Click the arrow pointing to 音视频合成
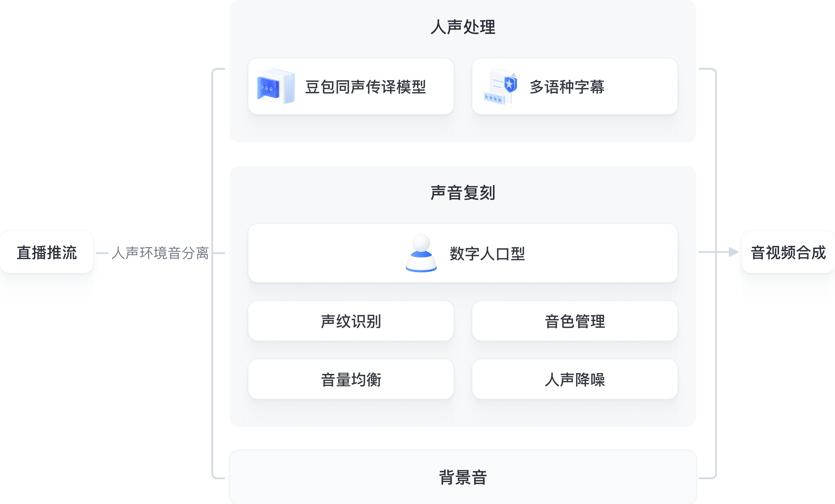Viewport: 835px width, 504px height. (x=719, y=252)
